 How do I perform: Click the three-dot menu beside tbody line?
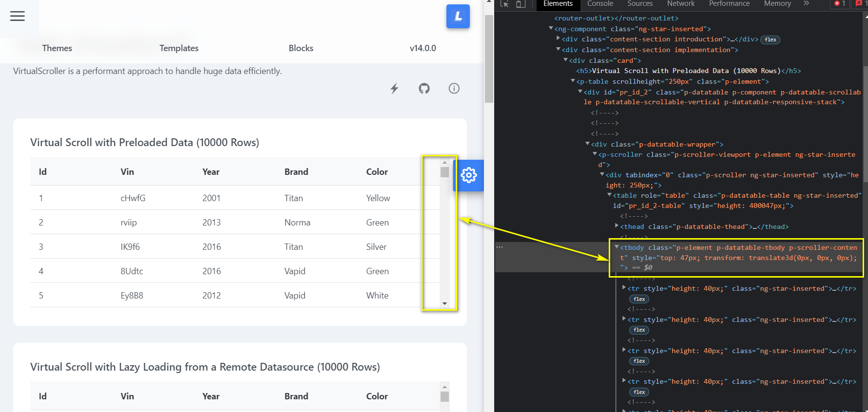(500, 247)
